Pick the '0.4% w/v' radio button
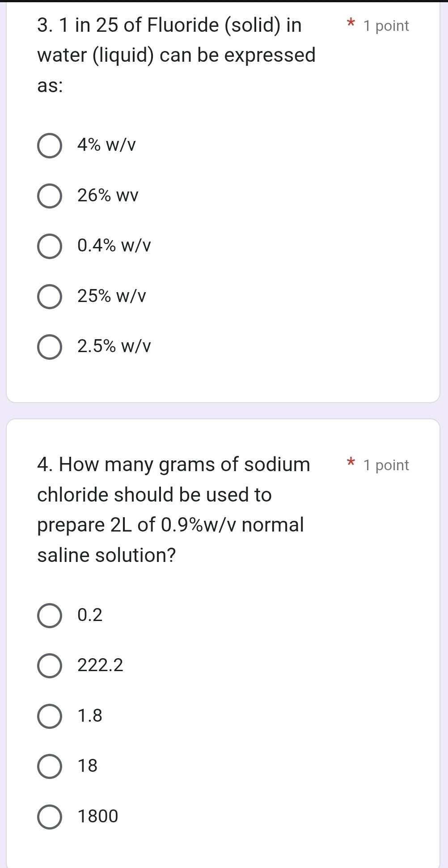Viewport: 448px width, 868px height. (x=49, y=246)
